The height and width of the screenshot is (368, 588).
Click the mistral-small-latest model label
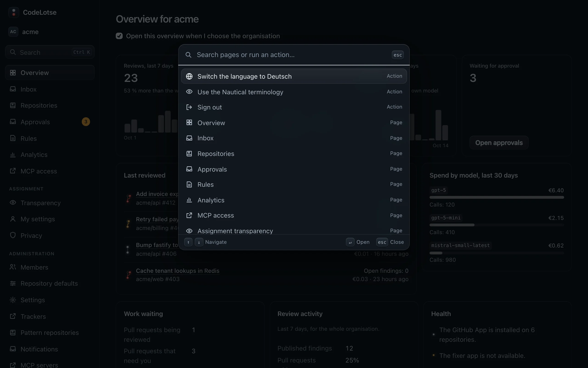tap(461, 245)
